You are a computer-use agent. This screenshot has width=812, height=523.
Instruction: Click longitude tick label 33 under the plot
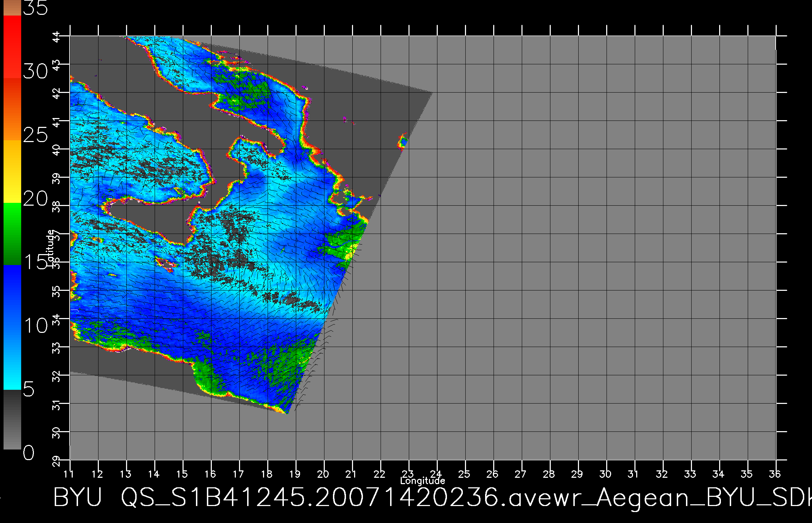690,474
